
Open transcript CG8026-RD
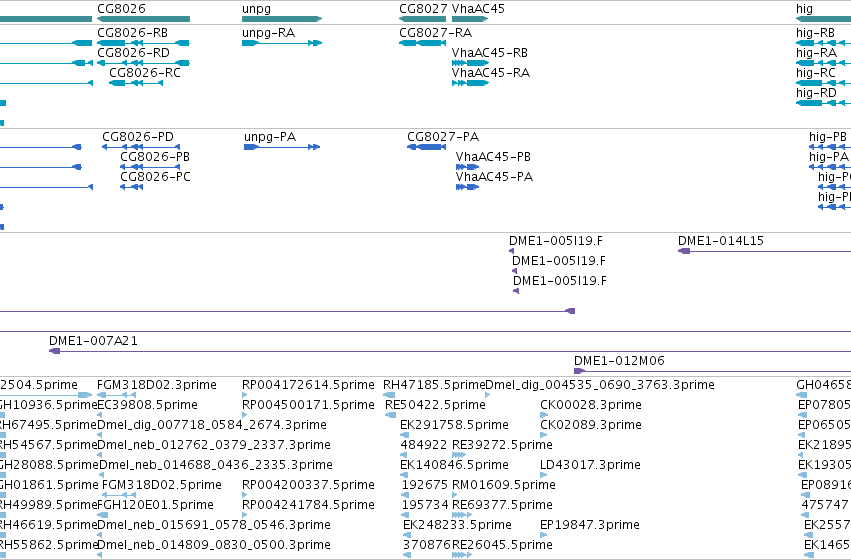pos(134,53)
